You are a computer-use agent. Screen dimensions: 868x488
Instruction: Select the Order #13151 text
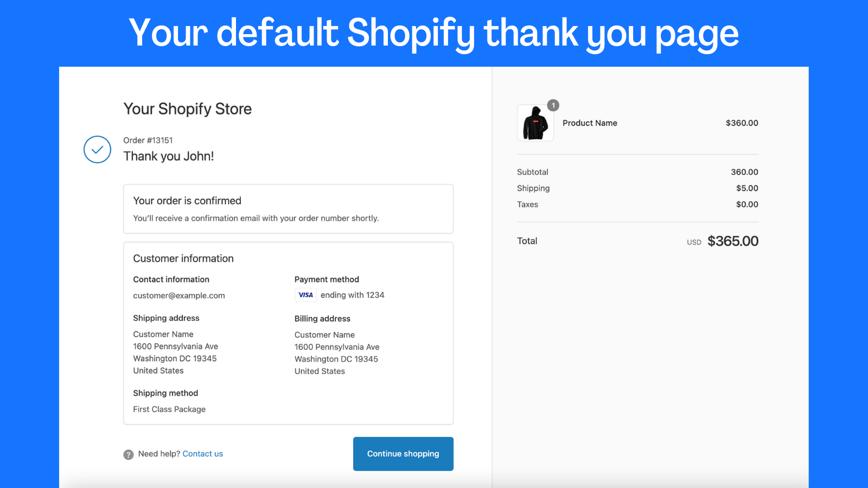click(x=148, y=140)
